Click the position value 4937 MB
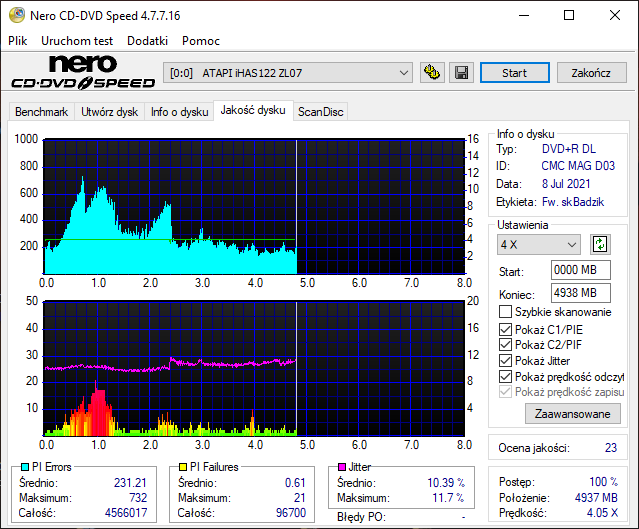 [596, 498]
